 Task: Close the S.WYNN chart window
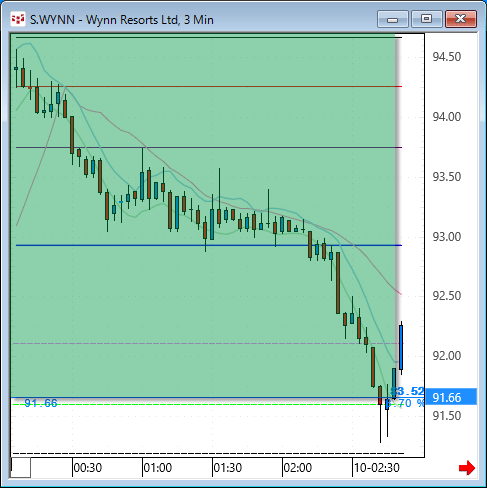point(461,19)
